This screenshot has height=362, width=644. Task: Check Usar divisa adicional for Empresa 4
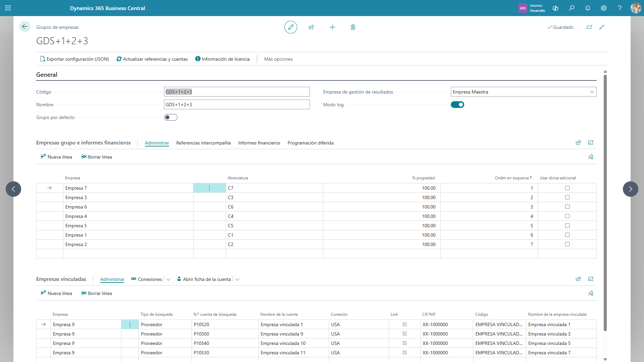coord(567,216)
